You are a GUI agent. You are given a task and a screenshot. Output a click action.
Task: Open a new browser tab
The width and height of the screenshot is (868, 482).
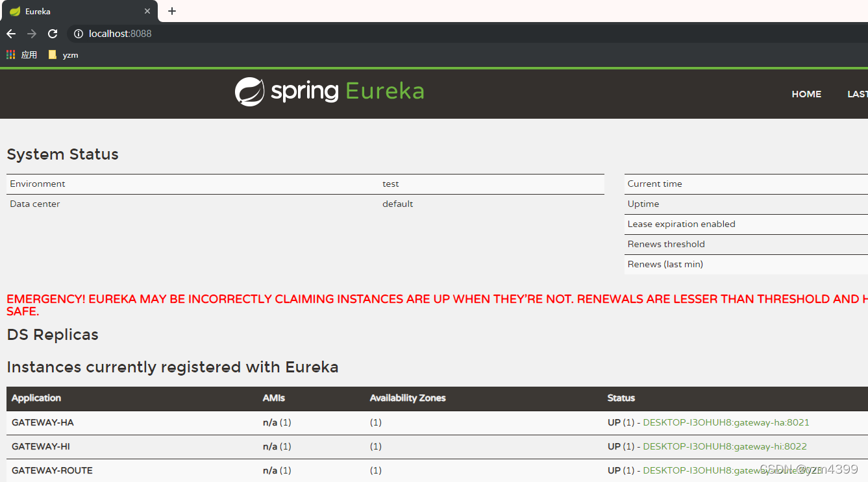(x=172, y=11)
